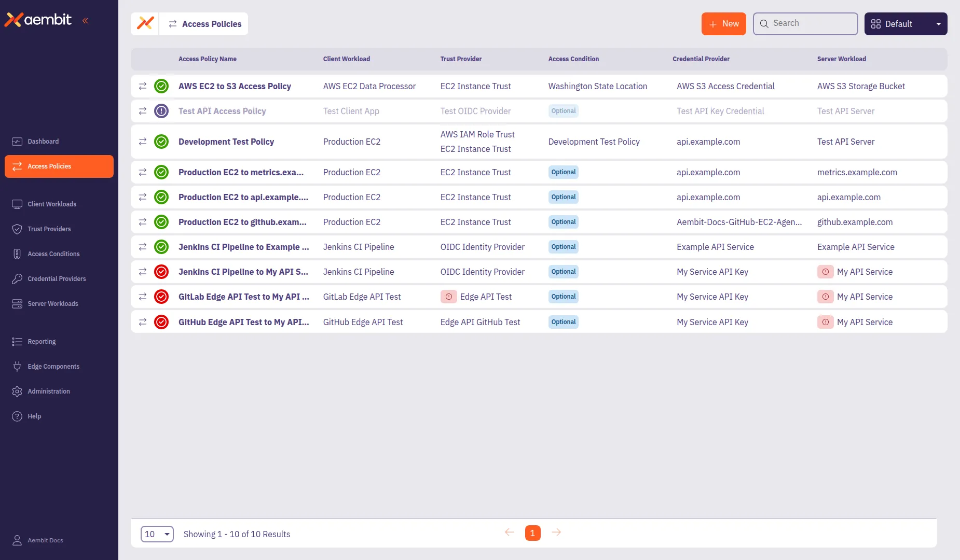Image resolution: width=960 pixels, height=560 pixels.
Task: Open the Aembit Docs link
Action: pos(45,540)
